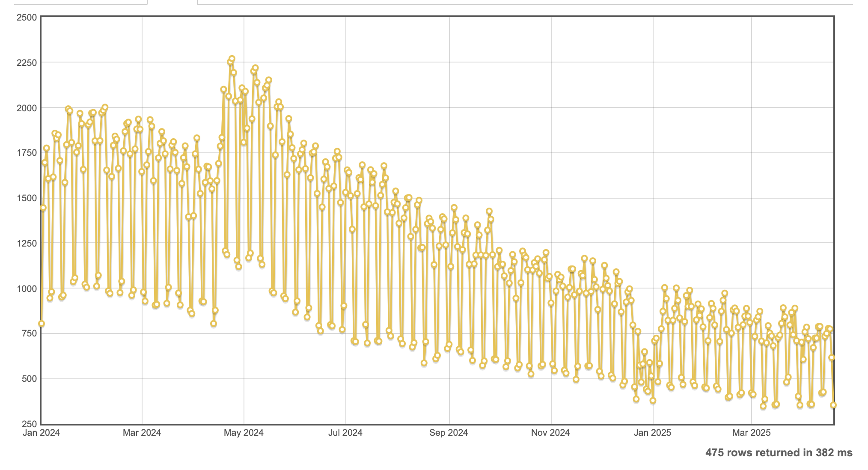Click the "1750" y-axis label
The image size is (868, 470).
(27, 153)
